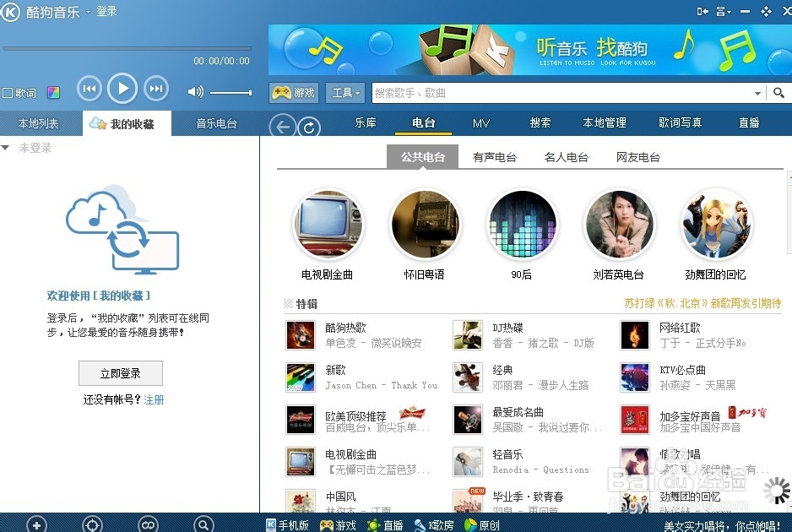Open 劲舞团的回忆 round station thumbnail

coord(716,224)
